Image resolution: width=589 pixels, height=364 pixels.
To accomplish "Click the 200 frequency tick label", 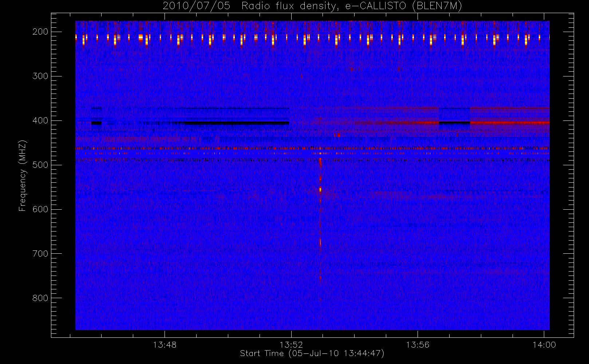I will pyautogui.click(x=40, y=32).
